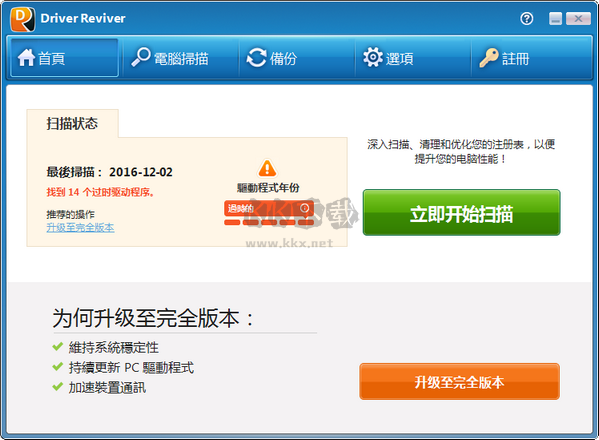Screen dimensions: 599x440
Task: Follow the 升级至完全版本 blue link
Action: pyautogui.click(x=80, y=228)
